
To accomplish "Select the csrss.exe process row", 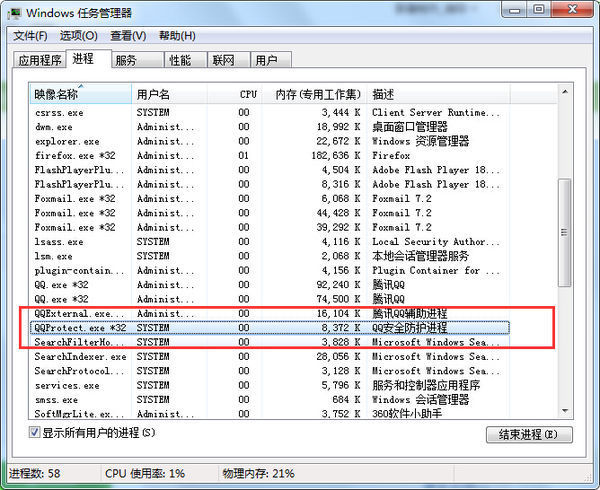I will (x=270, y=112).
